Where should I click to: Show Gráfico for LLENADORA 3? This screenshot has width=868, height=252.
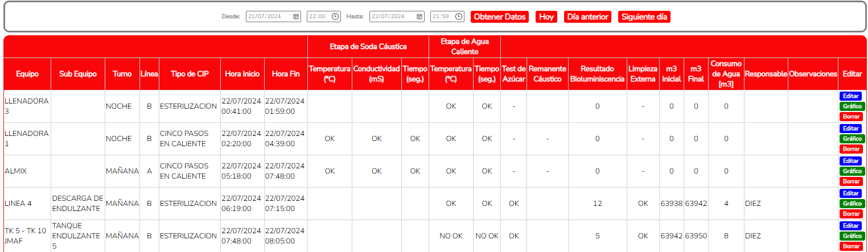tap(851, 106)
